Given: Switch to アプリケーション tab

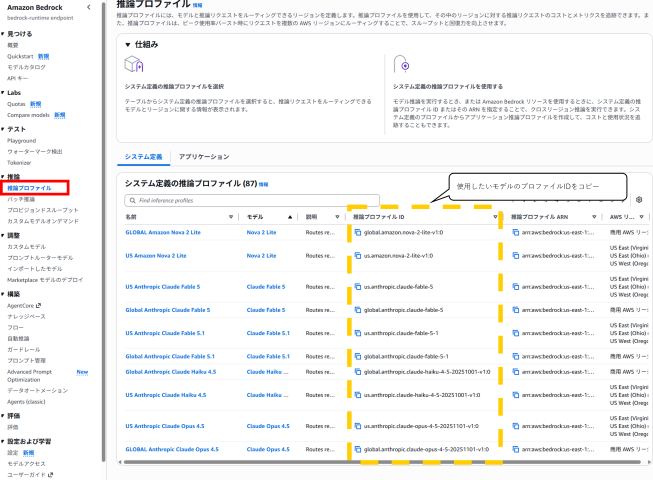Looking at the screenshot, I should pyautogui.click(x=204, y=157).
